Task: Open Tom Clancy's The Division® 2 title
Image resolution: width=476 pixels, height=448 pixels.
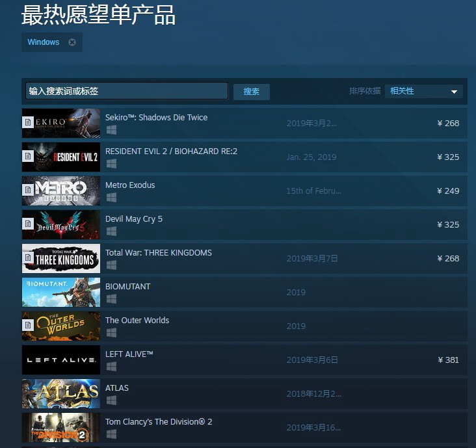Action: (159, 422)
